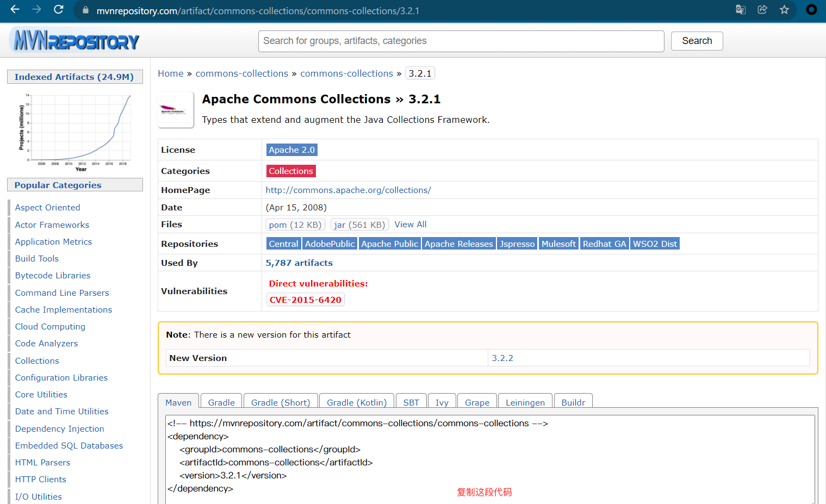826x504 pixels.
Task: Click the address bar URL
Action: tap(258, 11)
